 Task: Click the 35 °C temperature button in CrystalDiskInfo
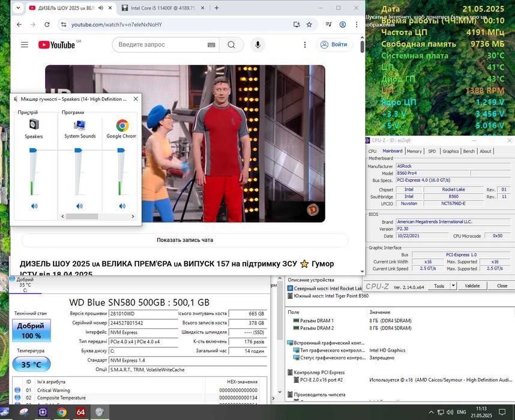[x=31, y=365]
